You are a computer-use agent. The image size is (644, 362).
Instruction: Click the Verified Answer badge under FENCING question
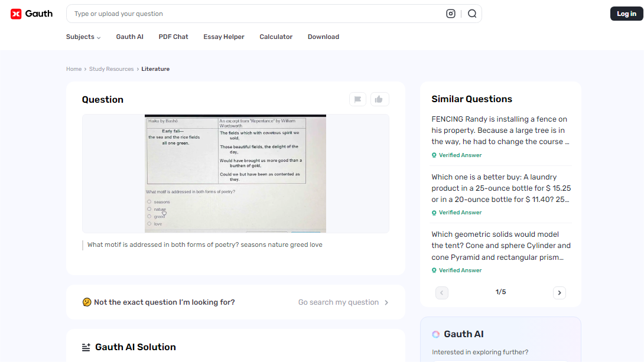coord(456,154)
